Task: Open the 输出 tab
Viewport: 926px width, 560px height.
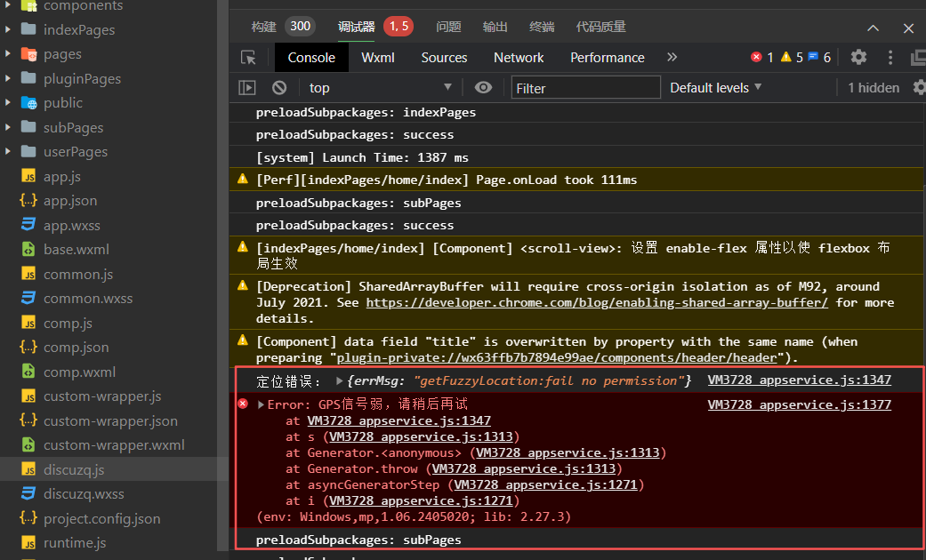Action: coord(495,27)
